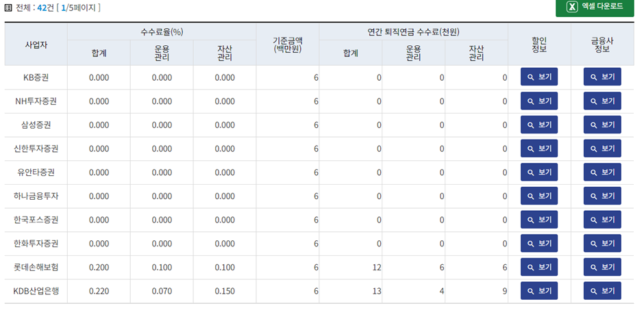Select the operation management fee 4 cell
Image resolution: width=644 pixels, height=310 pixels.
tap(414, 292)
